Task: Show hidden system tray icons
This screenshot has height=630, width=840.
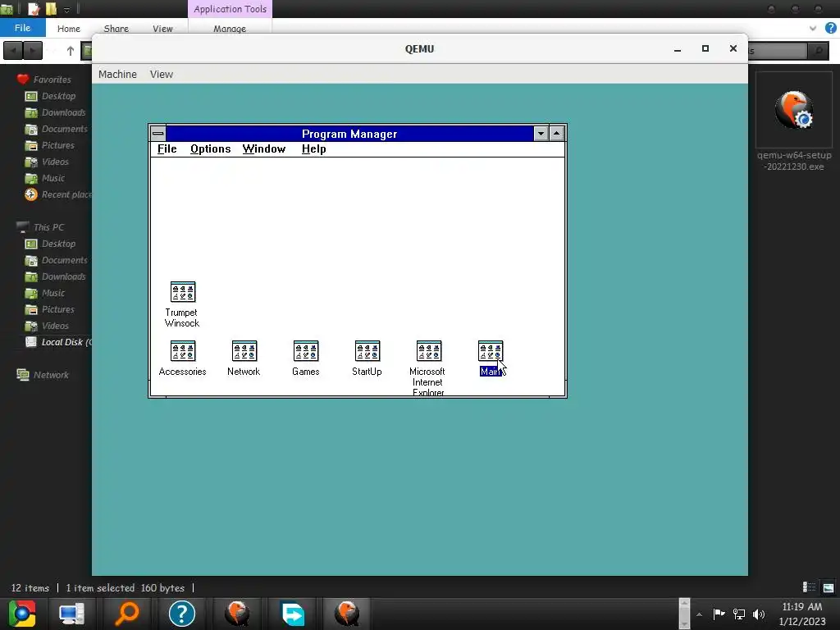Action: click(699, 614)
